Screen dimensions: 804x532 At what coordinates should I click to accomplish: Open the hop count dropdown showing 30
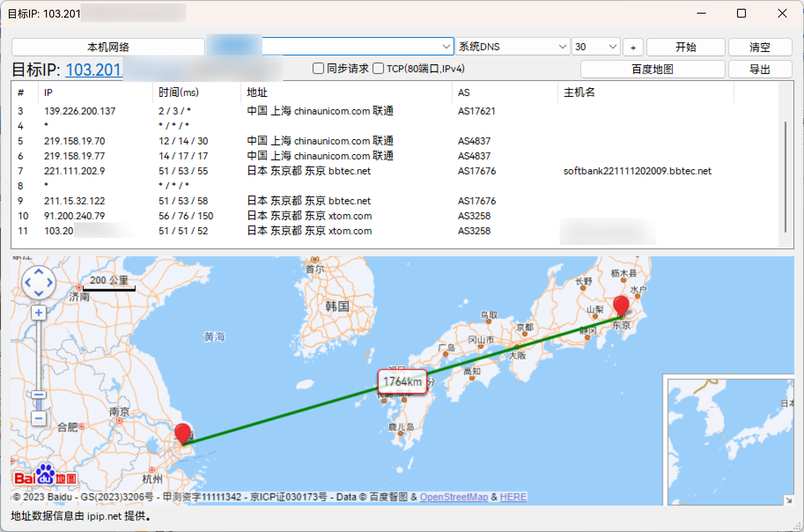612,47
